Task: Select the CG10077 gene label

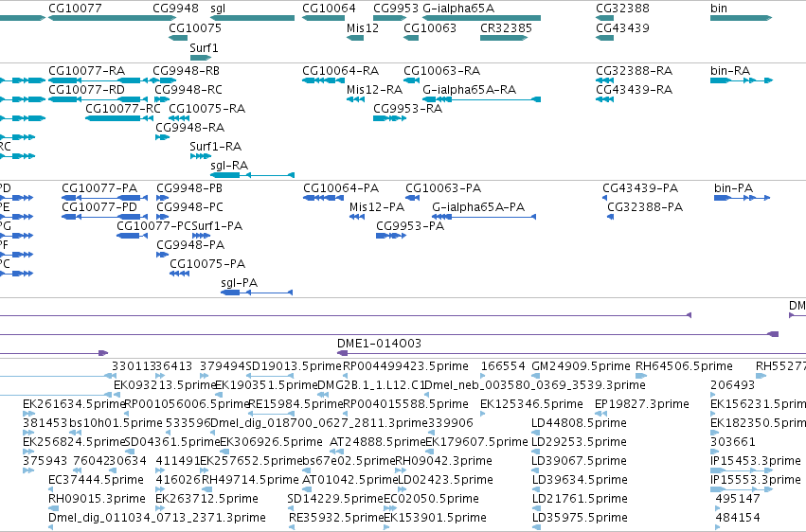Action: [x=75, y=9]
